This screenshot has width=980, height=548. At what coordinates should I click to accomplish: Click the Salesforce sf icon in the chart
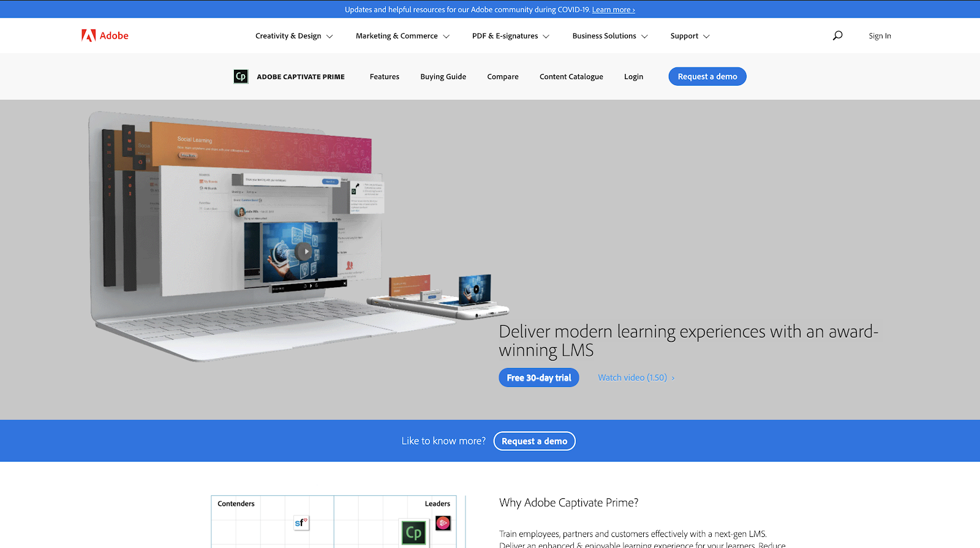point(301,523)
